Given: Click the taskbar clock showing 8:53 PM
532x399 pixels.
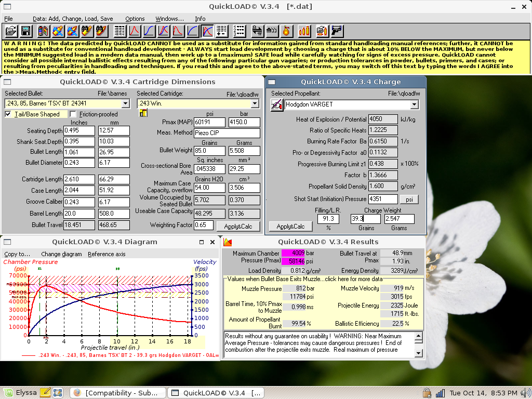Looking at the screenshot, I should pyautogui.click(x=484, y=393).
